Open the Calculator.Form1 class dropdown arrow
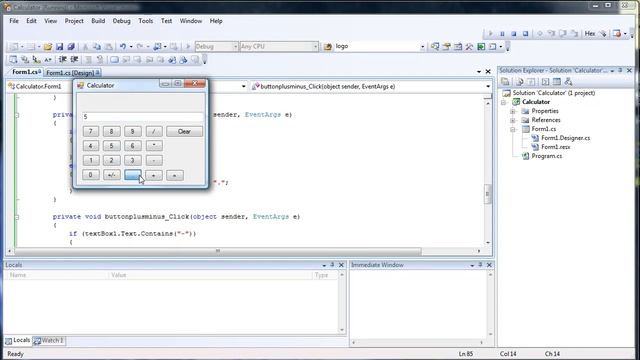 pos(244,87)
